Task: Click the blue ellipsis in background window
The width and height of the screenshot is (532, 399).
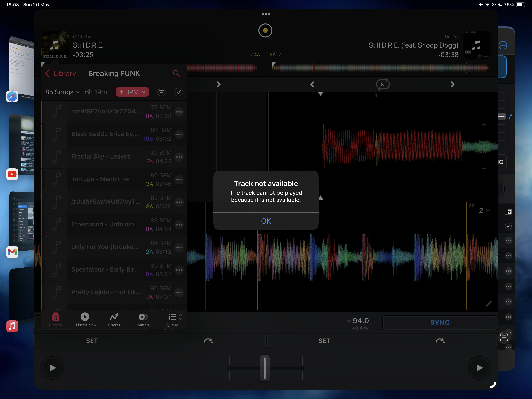Action: pyautogui.click(x=503, y=45)
